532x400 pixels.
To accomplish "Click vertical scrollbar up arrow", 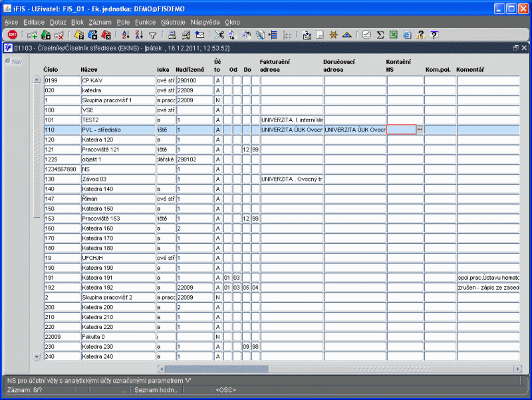I will pyautogui.click(x=37, y=80).
